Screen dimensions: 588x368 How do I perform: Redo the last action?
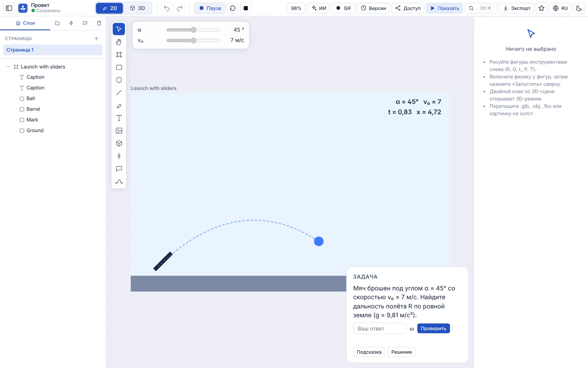pyautogui.click(x=180, y=8)
